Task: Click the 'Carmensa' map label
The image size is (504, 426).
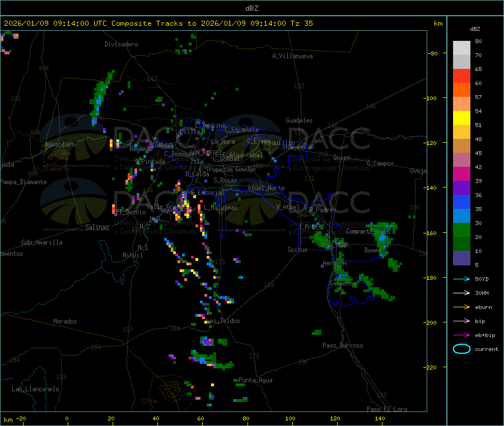Action: (x=343, y=284)
